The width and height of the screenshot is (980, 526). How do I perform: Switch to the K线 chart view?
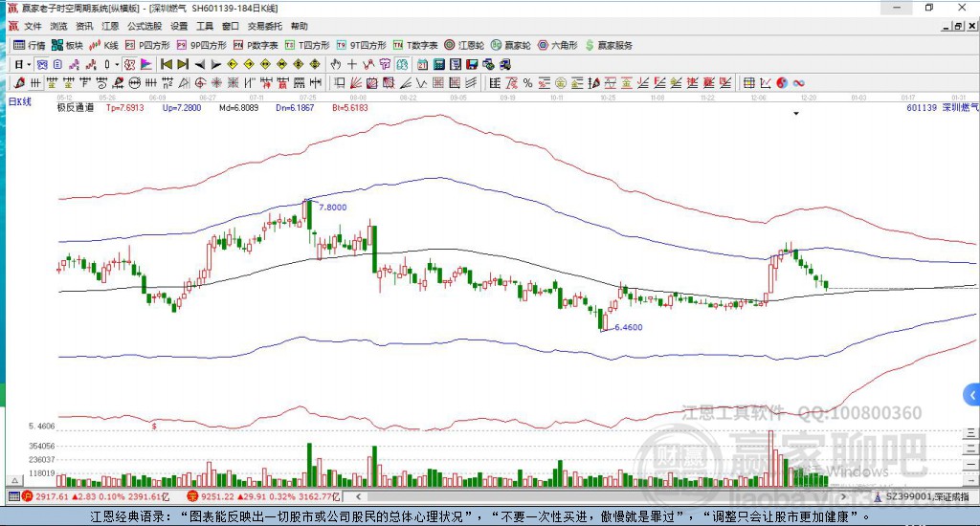[103, 45]
